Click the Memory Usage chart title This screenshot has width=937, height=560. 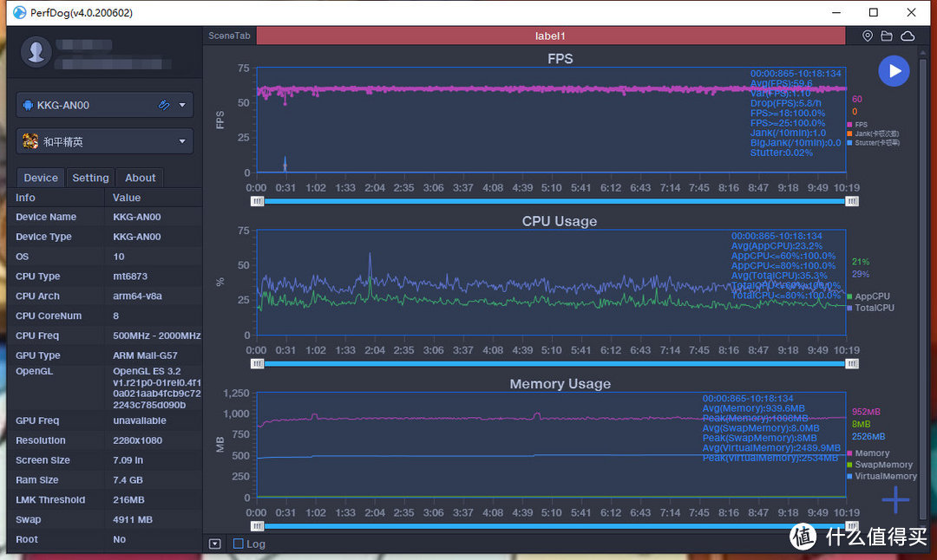(x=560, y=383)
